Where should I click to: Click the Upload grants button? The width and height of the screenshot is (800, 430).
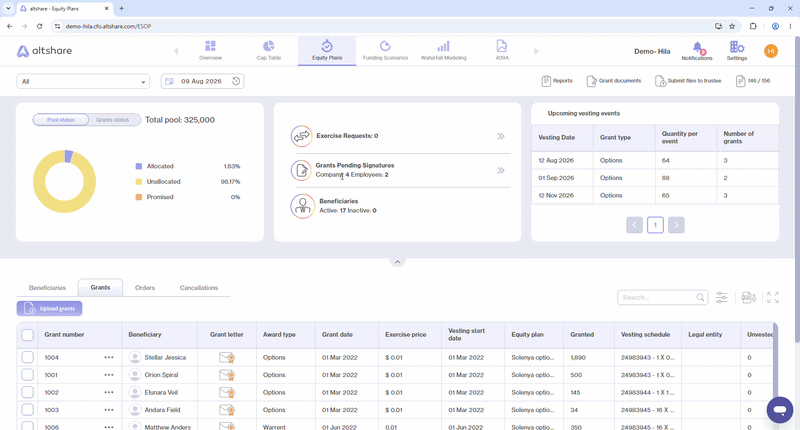click(49, 309)
